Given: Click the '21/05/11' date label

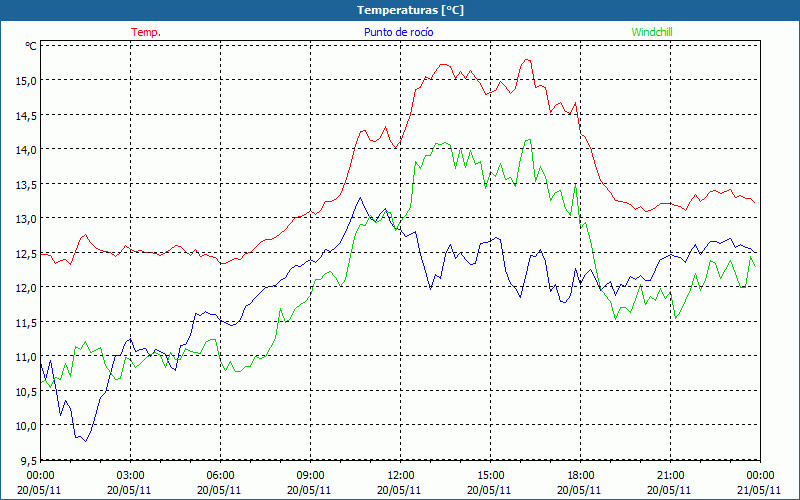Looking at the screenshot, I should 759,490.
